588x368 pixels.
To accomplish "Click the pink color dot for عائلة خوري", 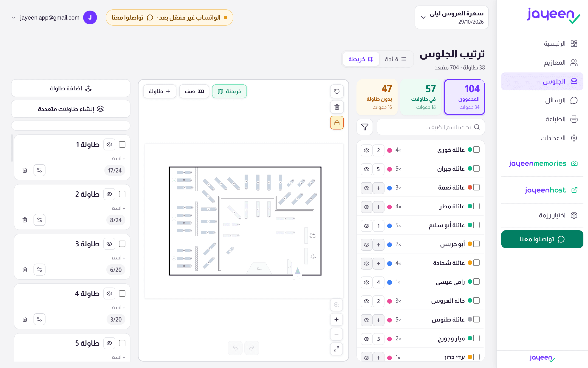I will point(390,150).
